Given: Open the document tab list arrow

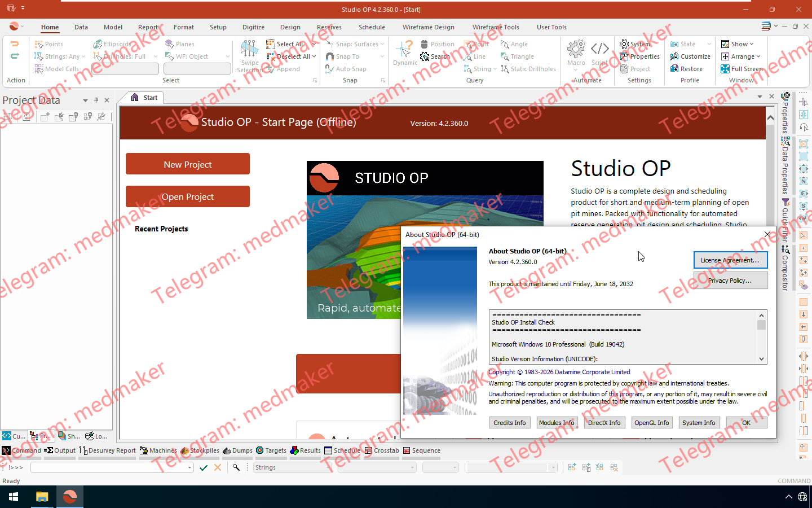Looking at the screenshot, I should (x=760, y=97).
